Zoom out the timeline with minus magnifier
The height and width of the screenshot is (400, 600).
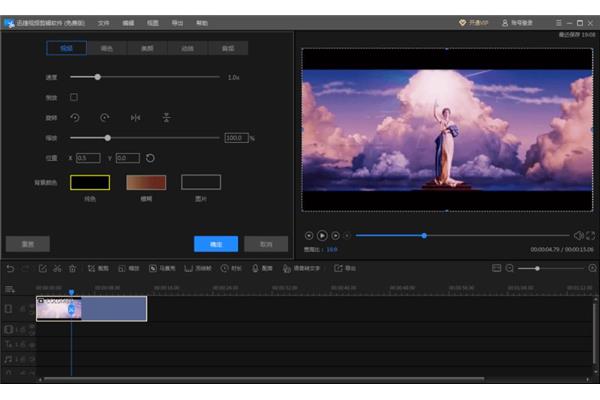coord(510,268)
